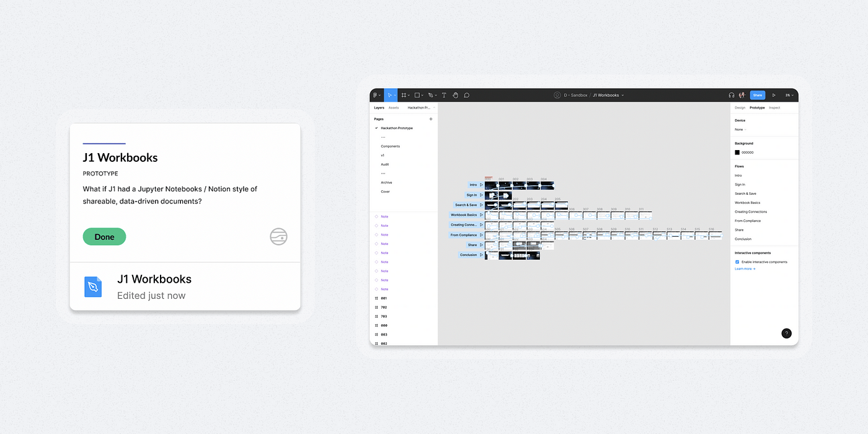Click the headphones audio icon
The width and height of the screenshot is (868, 434).
(732, 95)
